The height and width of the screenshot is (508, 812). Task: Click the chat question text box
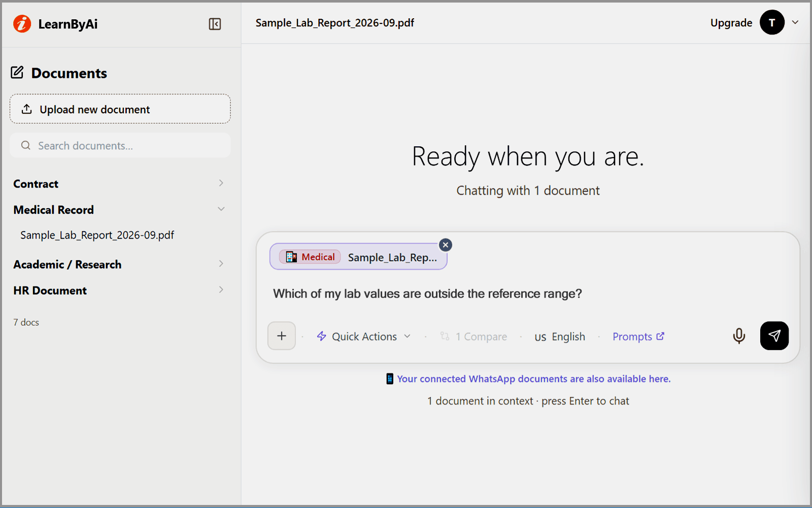(528, 294)
